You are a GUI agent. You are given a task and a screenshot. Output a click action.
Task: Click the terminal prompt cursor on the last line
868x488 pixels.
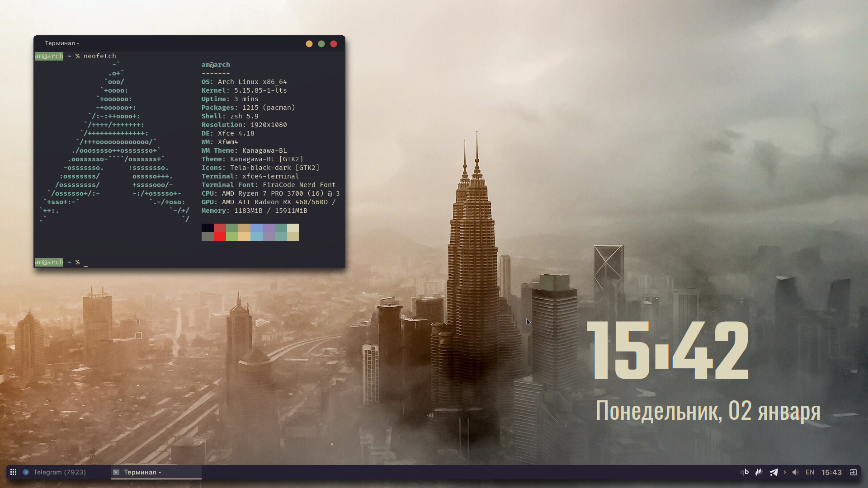click(x=85, y=263)
